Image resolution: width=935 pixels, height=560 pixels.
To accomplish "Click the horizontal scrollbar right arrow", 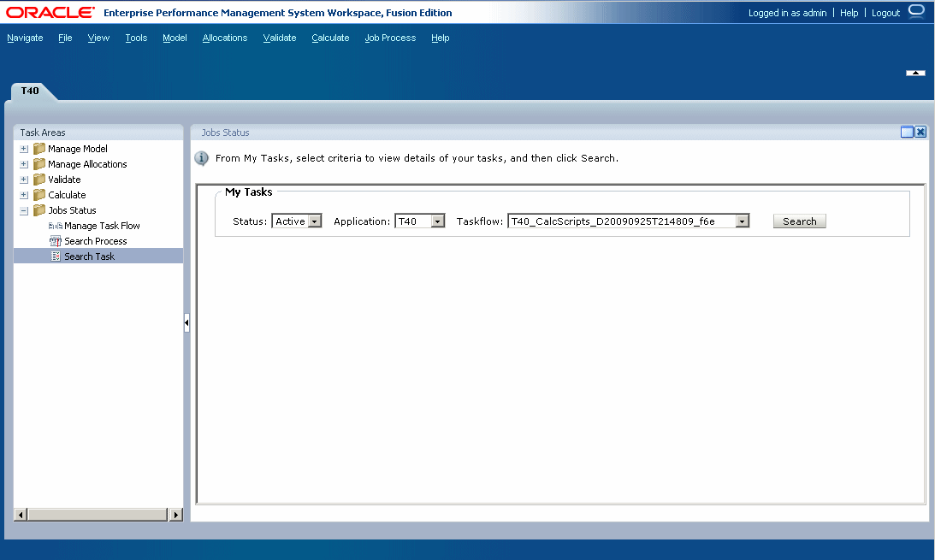I will 175,514.
